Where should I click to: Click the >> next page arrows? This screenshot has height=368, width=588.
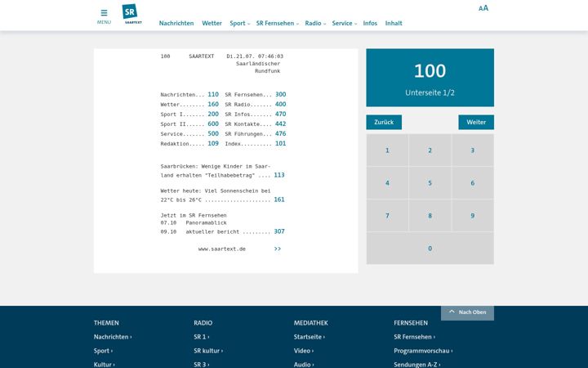click(x=278, y=249)
